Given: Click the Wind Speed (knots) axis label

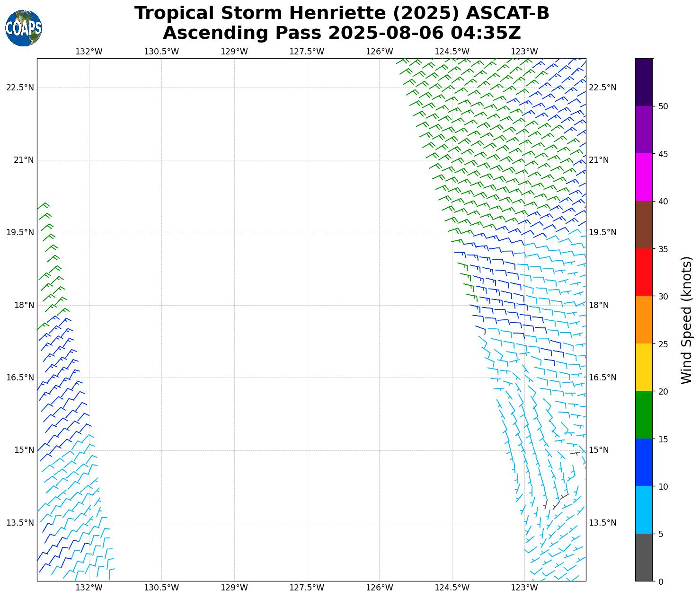Looking at the screenshot, I should pyautogui.click(x=686, y=320).
